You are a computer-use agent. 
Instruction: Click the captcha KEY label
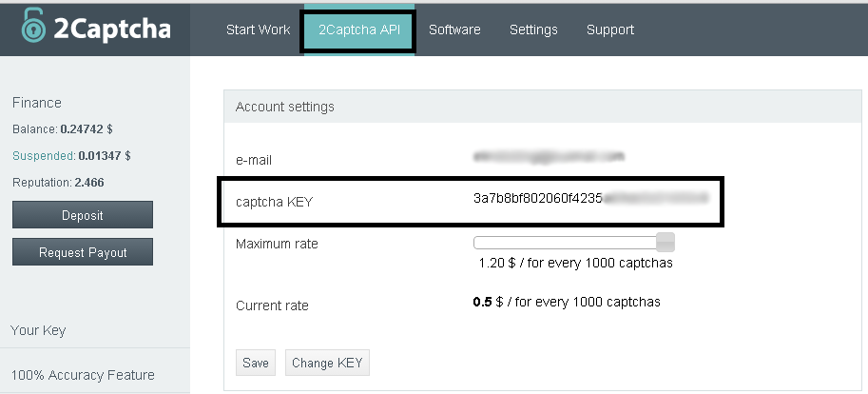tap(274, 202)
